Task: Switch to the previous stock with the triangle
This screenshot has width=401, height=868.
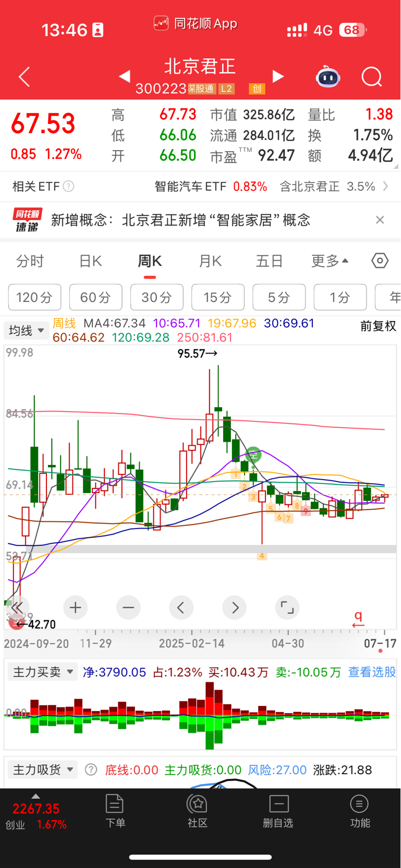Action: [x=124, y=77]
